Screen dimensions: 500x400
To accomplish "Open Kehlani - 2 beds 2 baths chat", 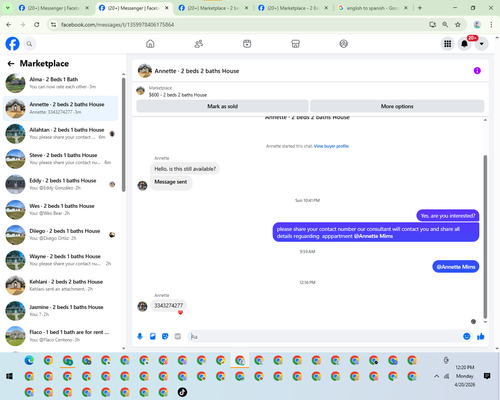I will (x=60, y=285).
